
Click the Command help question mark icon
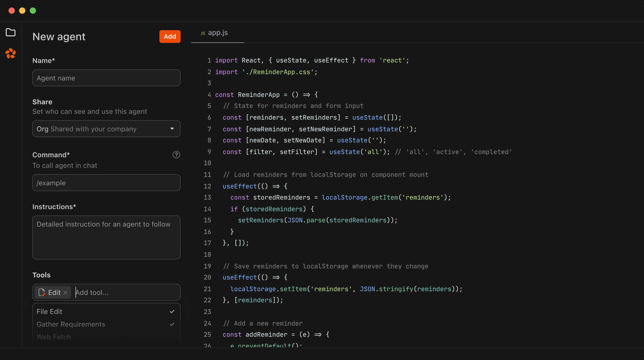[176, 155]
